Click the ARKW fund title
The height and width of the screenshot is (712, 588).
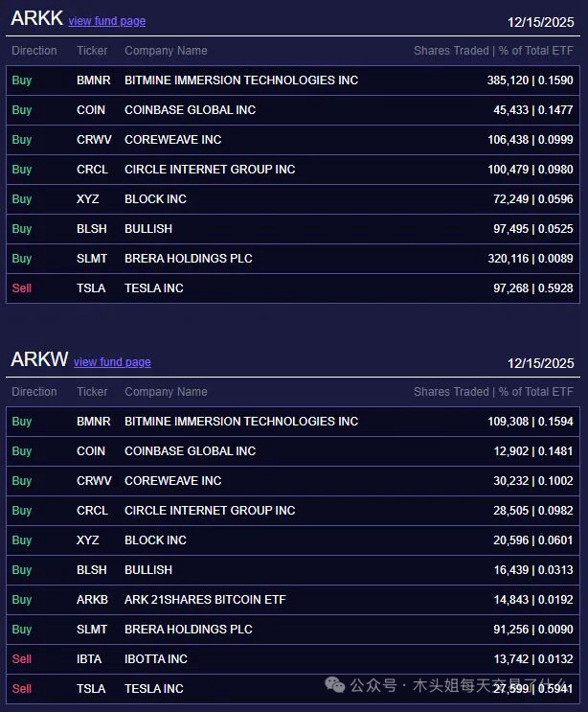[x=39, y=359]
